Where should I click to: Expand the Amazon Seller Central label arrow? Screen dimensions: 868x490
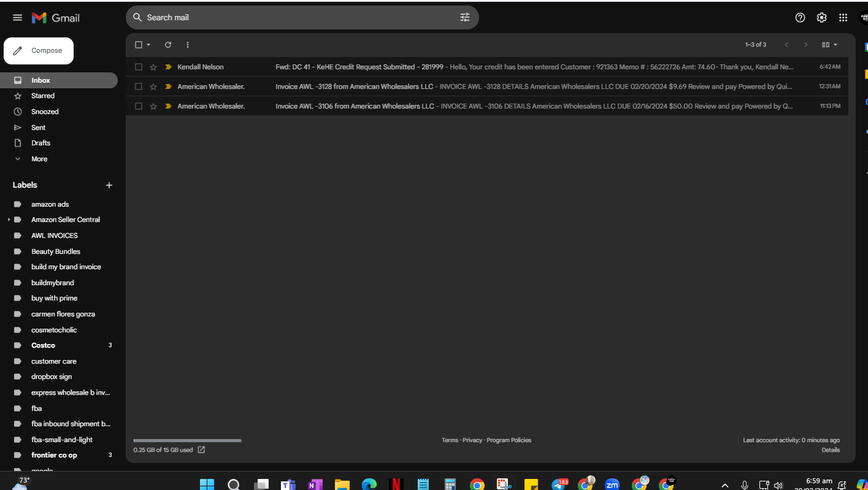coord(9,220)
